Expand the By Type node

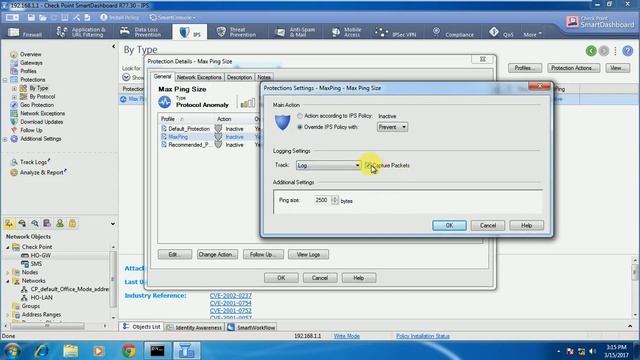[x=14, y=88]
